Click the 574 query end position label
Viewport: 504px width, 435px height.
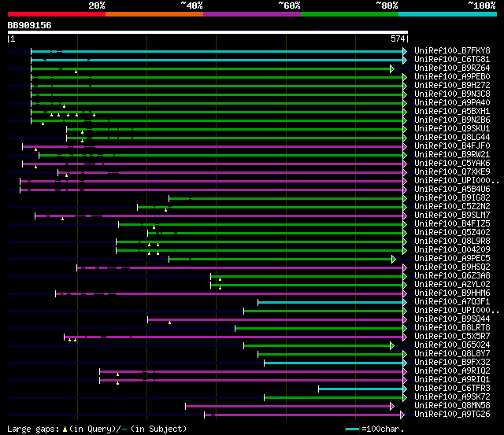398,39
